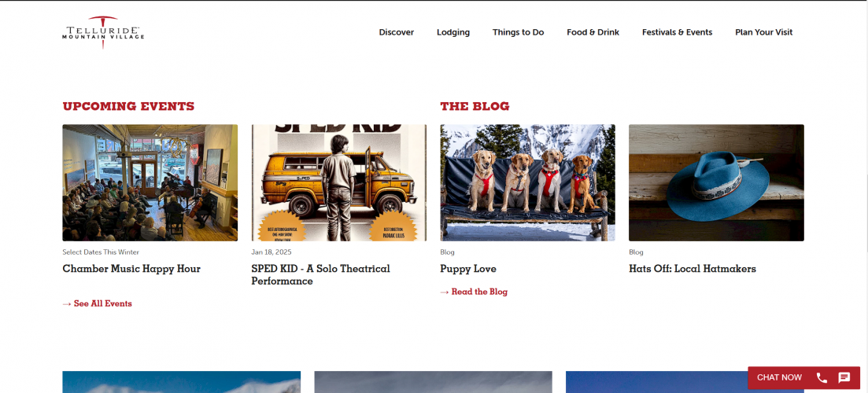The image size is (868, 393).
Task: Click the four dogs on bench photo
Action: tap(527, 182)
